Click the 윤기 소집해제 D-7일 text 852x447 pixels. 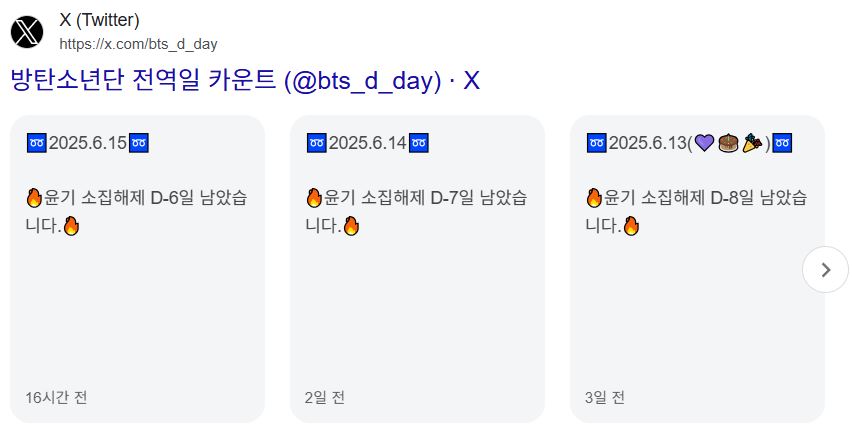coord(391,198)
